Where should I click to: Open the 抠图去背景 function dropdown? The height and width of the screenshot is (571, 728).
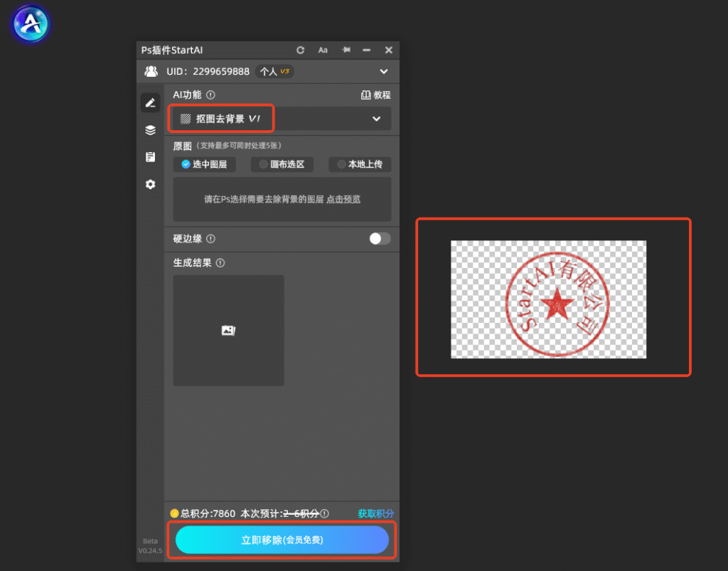(282, 119)
